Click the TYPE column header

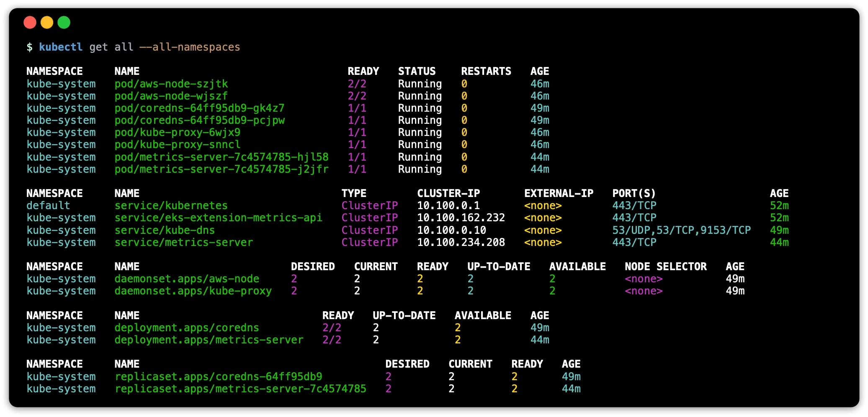coord(354,193)
